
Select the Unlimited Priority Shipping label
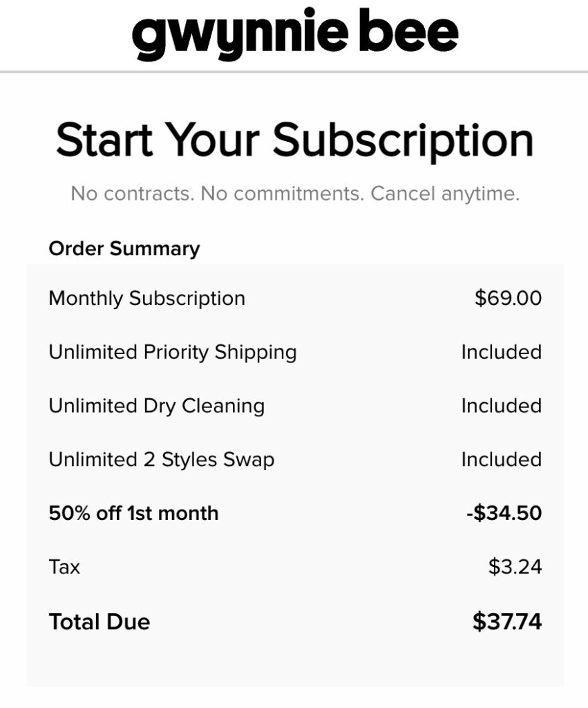click(173, 352)
